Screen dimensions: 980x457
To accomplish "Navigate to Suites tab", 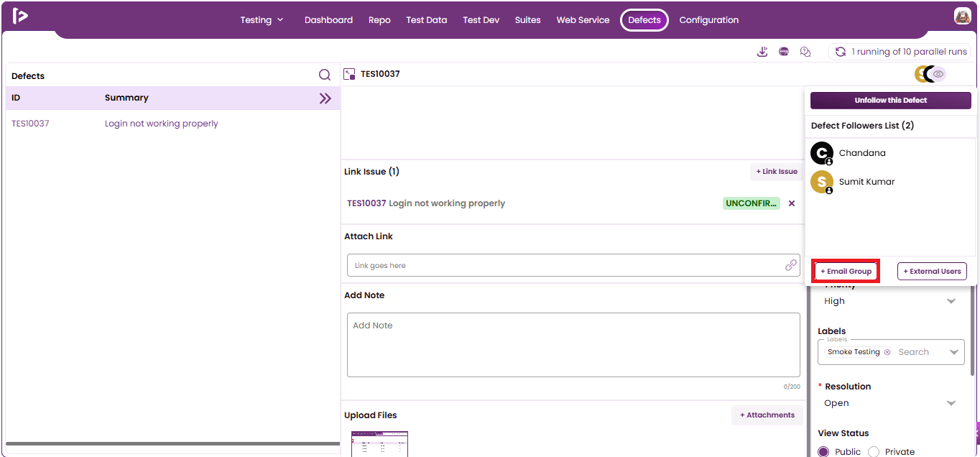I will (527, 20).
